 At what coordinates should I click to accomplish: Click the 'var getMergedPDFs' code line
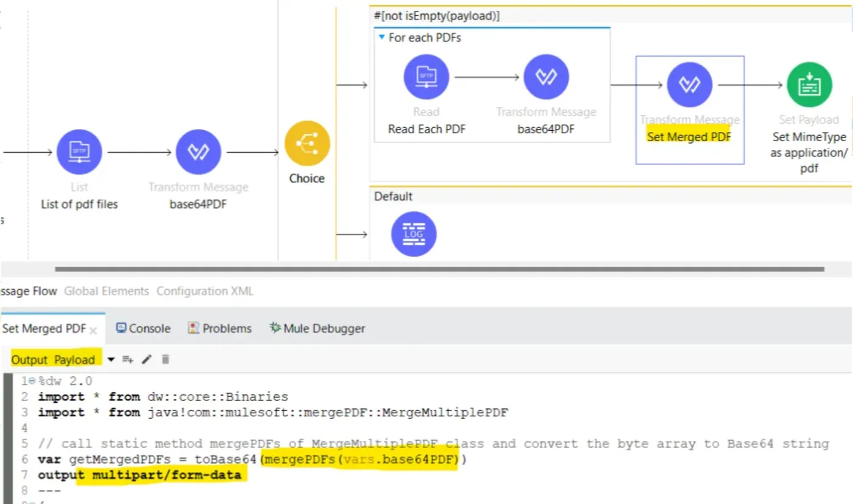tap(252, 460)
